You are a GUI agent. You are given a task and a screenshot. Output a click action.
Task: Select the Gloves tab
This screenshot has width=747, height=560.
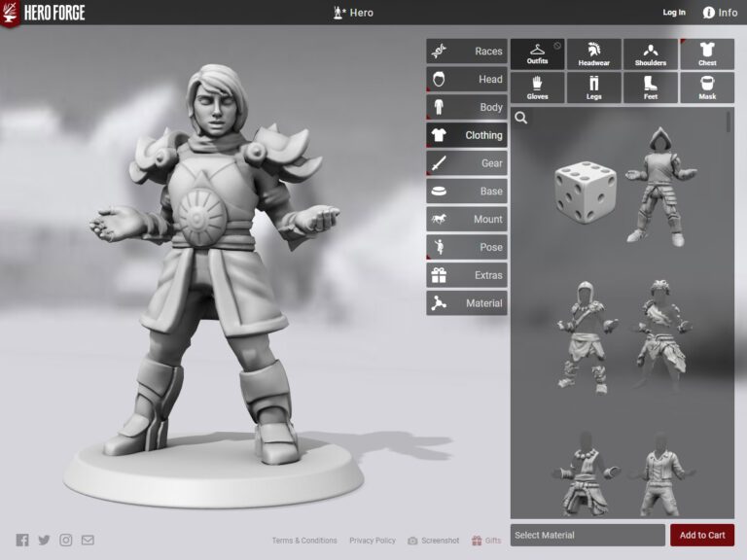coord(537,87)
